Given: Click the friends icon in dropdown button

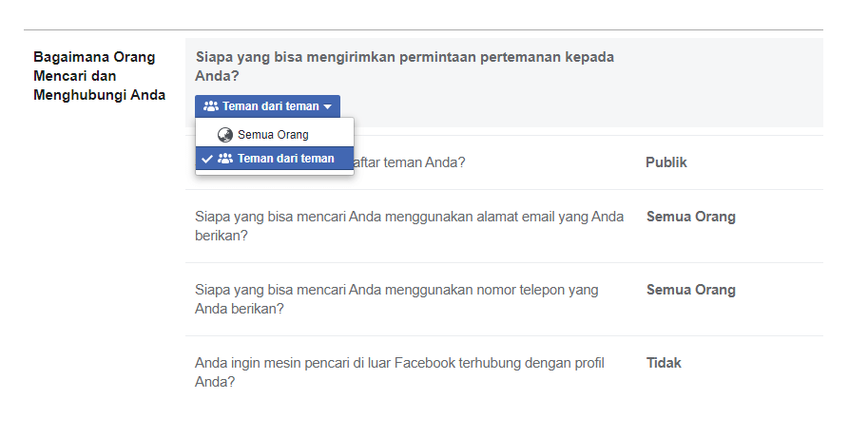Looking at the screenshot, I should click(x=211, y=106).
